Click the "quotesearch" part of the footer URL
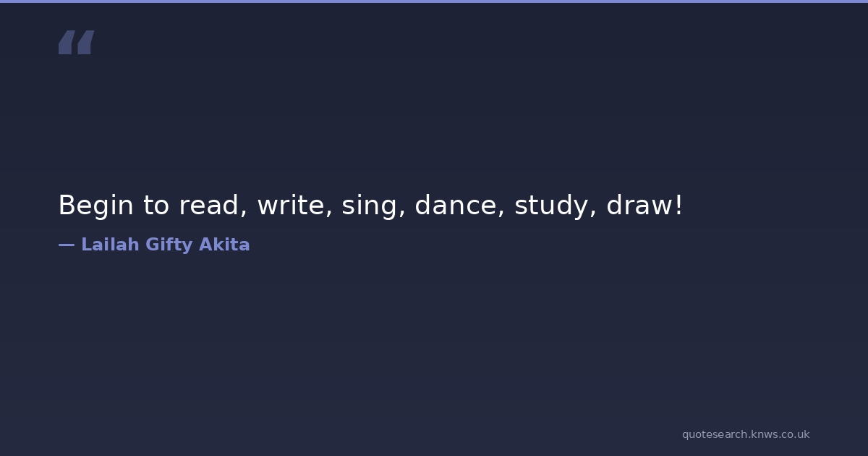 tap(715, 434)
